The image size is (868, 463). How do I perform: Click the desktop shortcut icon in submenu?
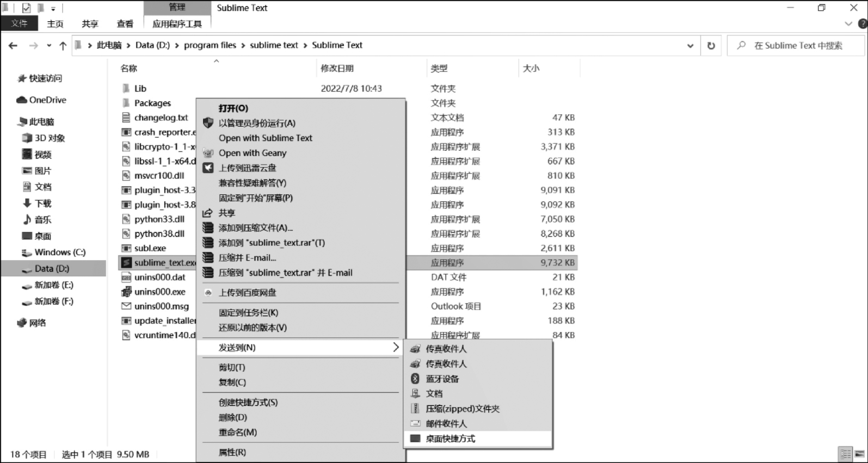coord(415,439)
